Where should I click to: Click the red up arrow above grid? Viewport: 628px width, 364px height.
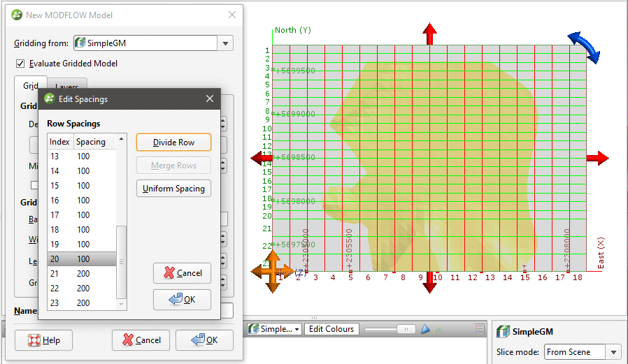tap(429, 31)
